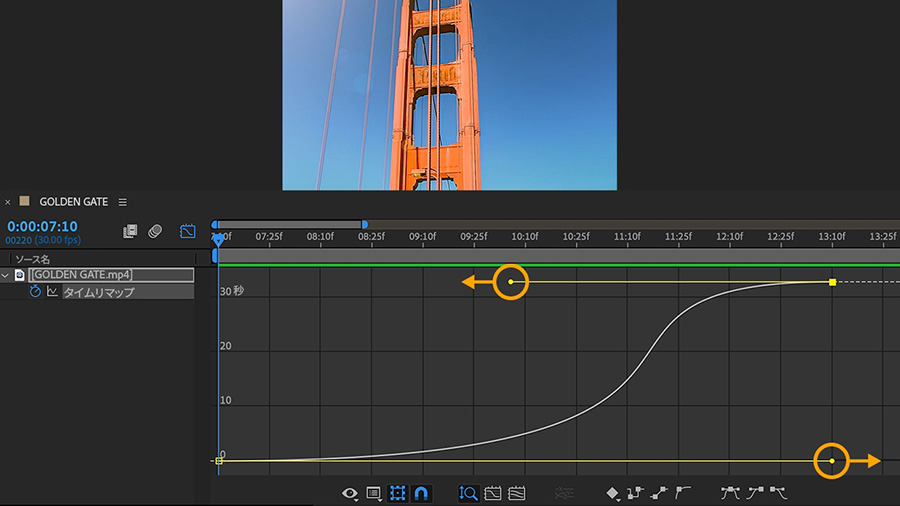Select the GOLDEN GATE.mp4 layer name
Viewport: 900px width, 506px height.
(x=111, y=275)
